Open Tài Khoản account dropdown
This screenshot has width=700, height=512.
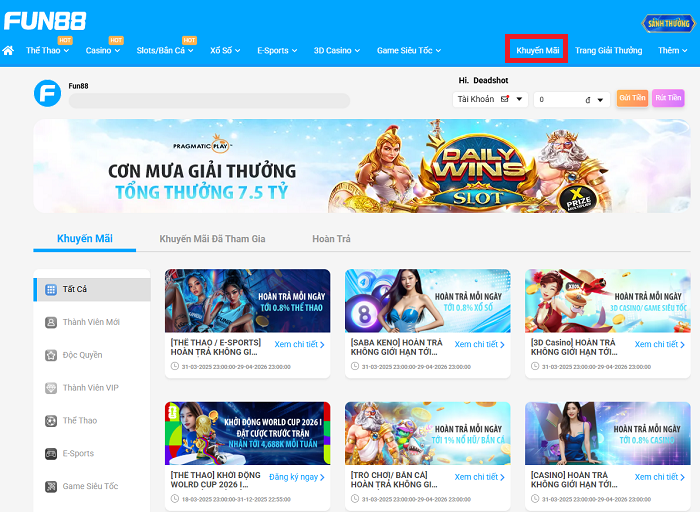[490, 99]
